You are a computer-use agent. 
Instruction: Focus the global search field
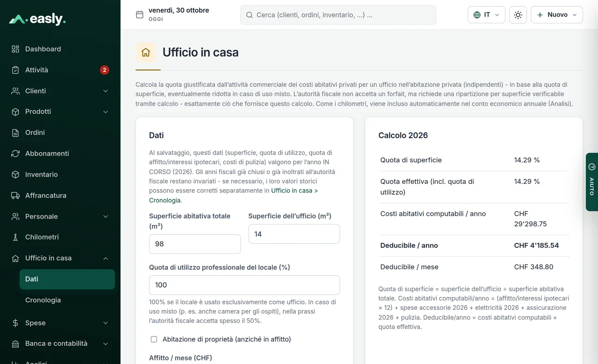coord(338,15)
